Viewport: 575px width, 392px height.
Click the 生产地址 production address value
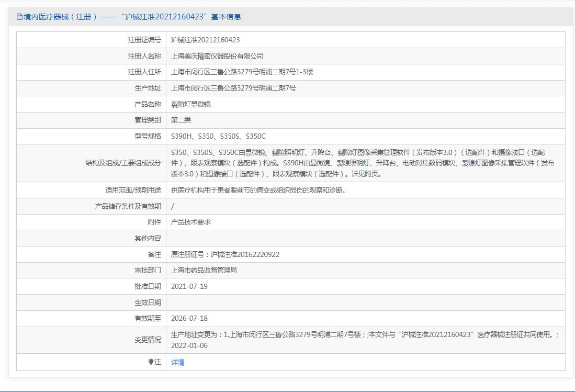pyautogui.click(x=233, y=88)
